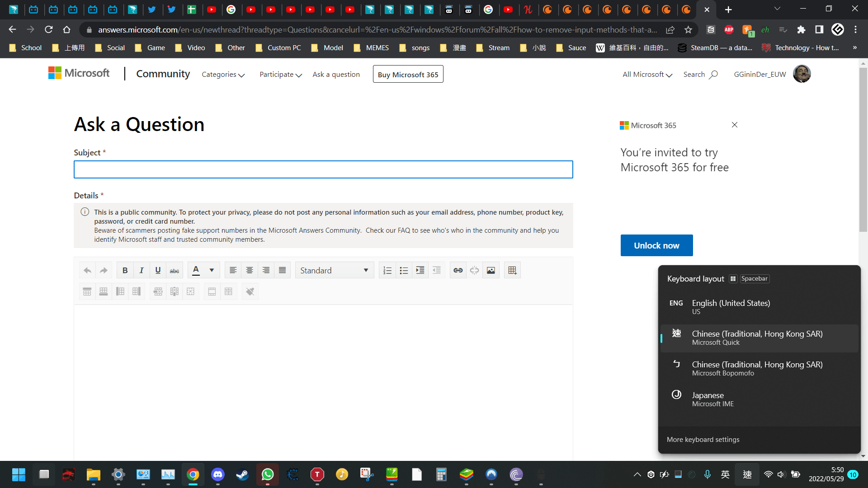Screen dimensions: 868x488
Task: Insert a hyperlink with the link icon
Action: pos(458,270)
